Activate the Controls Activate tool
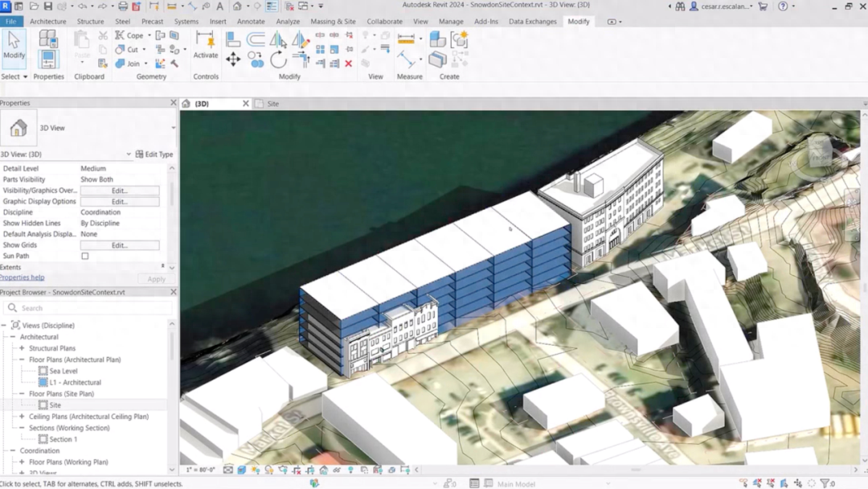Screen dimensions: 868x489 [x=206, y=45]
